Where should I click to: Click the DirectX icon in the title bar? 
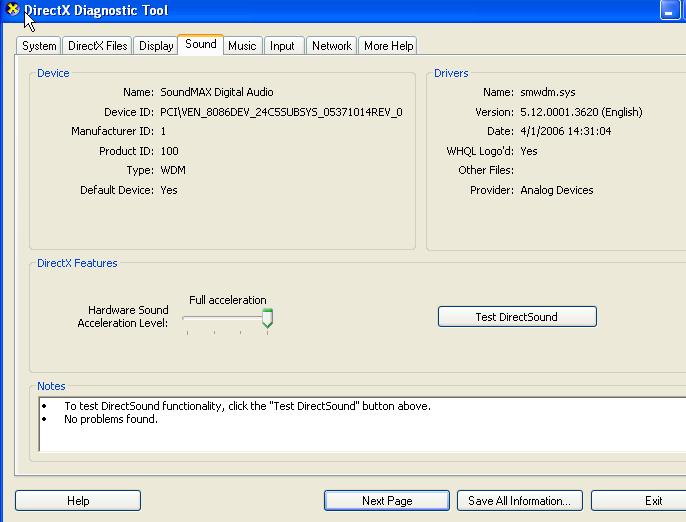click(x=13, y=10)
